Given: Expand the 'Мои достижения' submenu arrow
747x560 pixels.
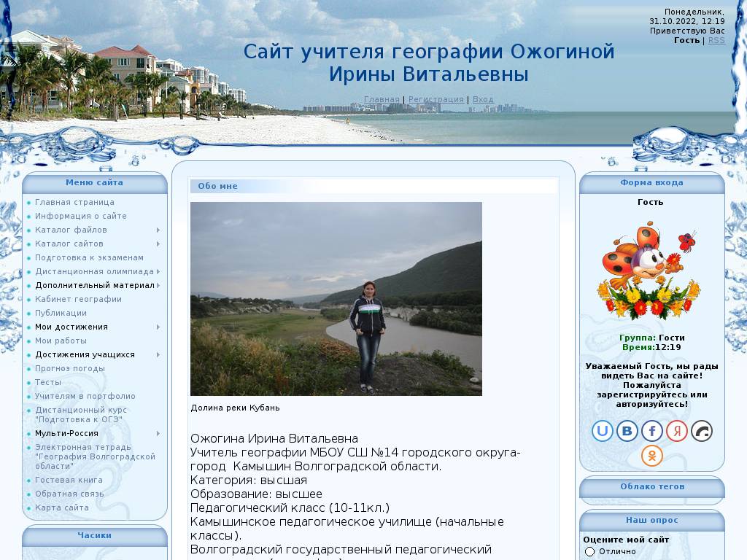Looking at the screenshot, I should (x=158, y=327).
